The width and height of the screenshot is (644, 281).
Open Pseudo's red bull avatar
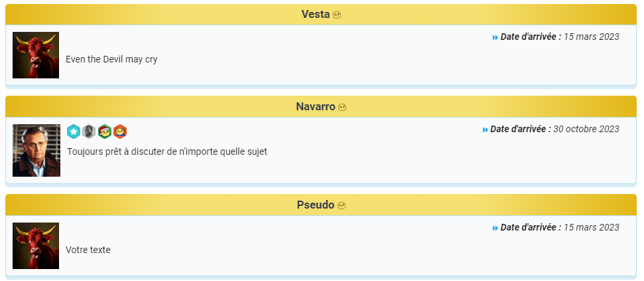tap(36, 246)
